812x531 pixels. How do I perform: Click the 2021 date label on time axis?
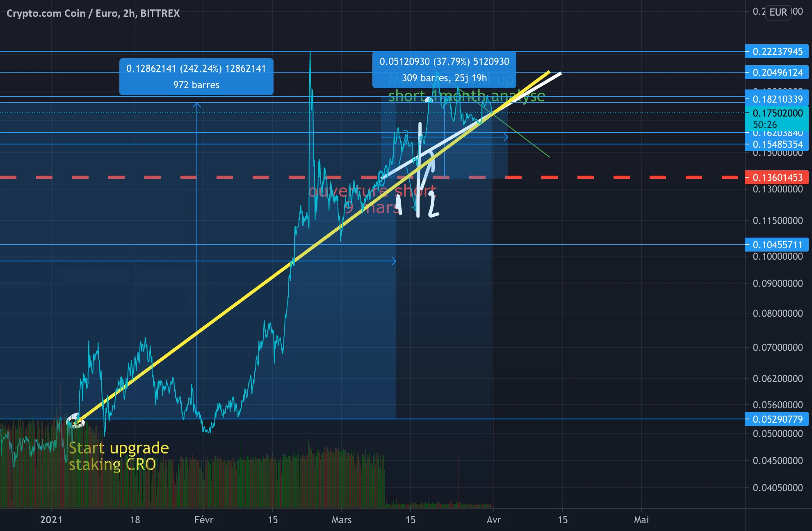51,520
